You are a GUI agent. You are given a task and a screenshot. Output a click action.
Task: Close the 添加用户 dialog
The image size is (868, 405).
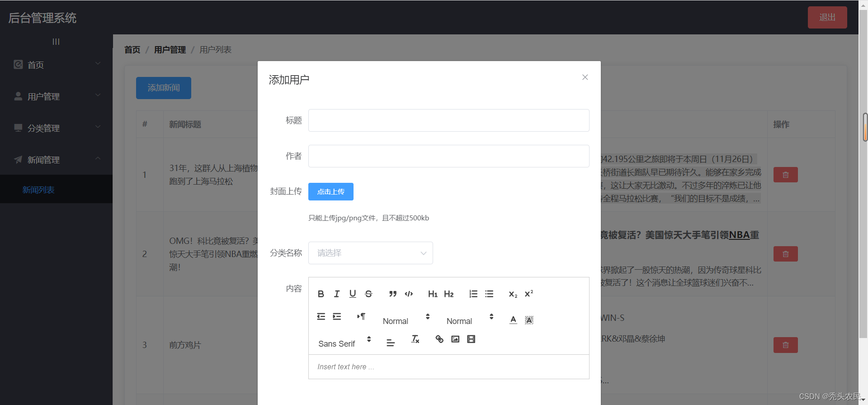click(x=585, y=77)
